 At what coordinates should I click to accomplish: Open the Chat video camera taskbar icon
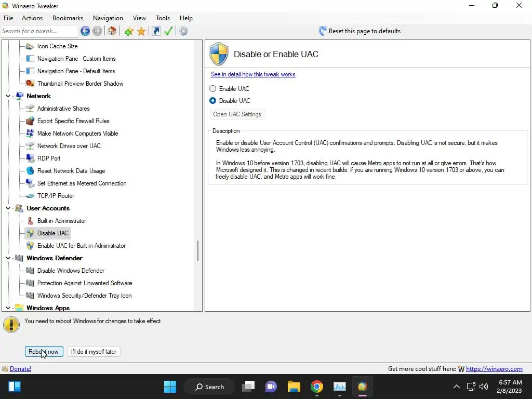point(271,387)
